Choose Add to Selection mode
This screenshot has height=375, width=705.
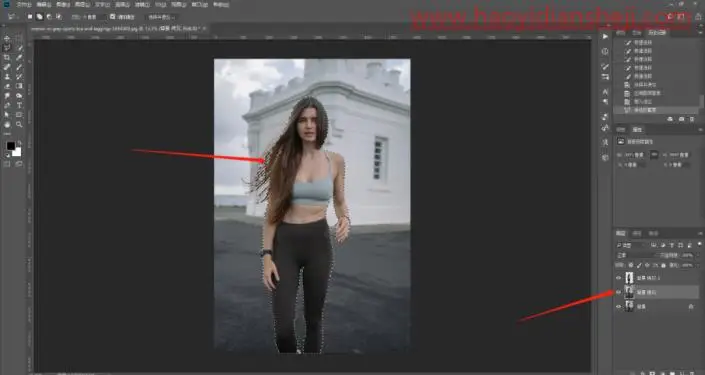click(40, 17)
